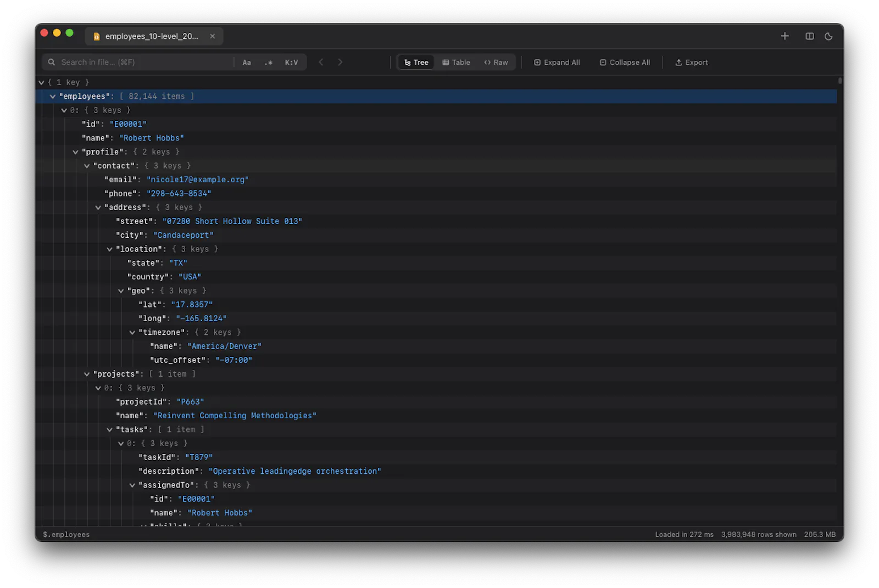
Task: Go to previous search result arrow
Action: [321, 62]
